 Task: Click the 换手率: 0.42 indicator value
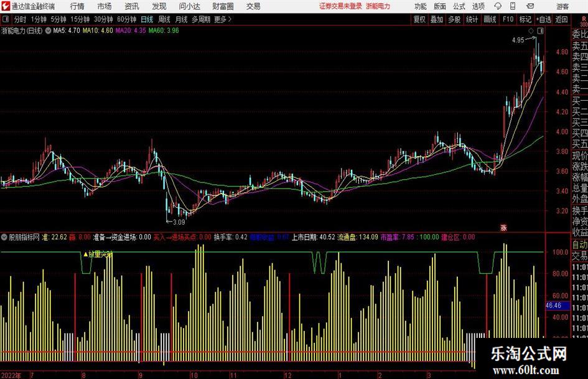[231, 237]
